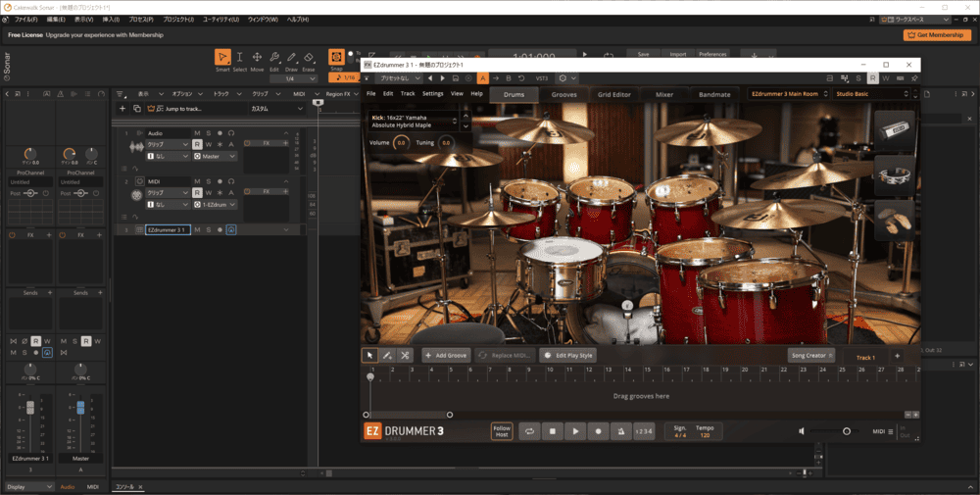Select the hand claps percussion thumbnail

(895, 220)
